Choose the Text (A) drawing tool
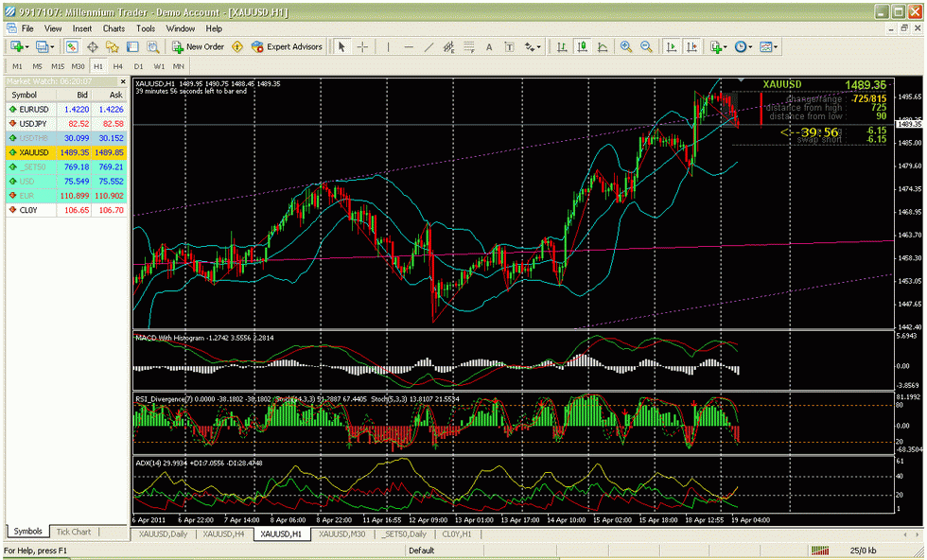Image resolution: width=927 pixels, height=560 pixels. point(489,47)
